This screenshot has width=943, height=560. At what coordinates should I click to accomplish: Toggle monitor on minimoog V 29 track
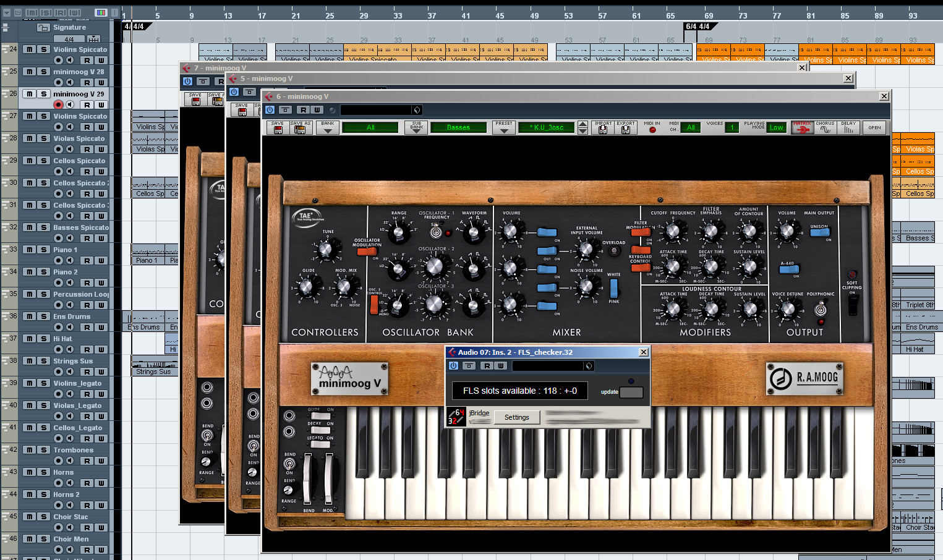70,105
